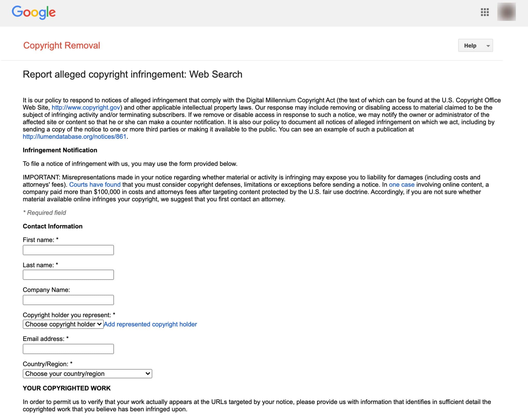Click the Company Name input box
The width and height of the screenshot is (528, 420).
68,300
